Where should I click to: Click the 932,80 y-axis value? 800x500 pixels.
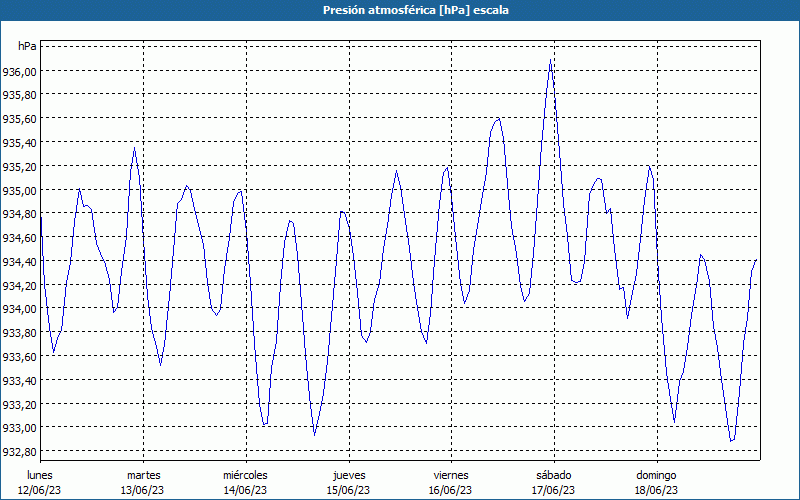pos(19,452)
